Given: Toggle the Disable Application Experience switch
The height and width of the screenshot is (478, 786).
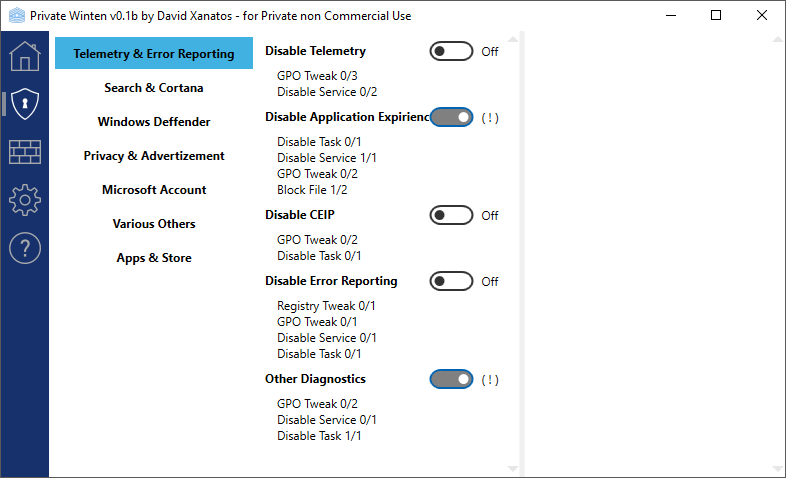Looking at the screenshot, I should 451,117.
